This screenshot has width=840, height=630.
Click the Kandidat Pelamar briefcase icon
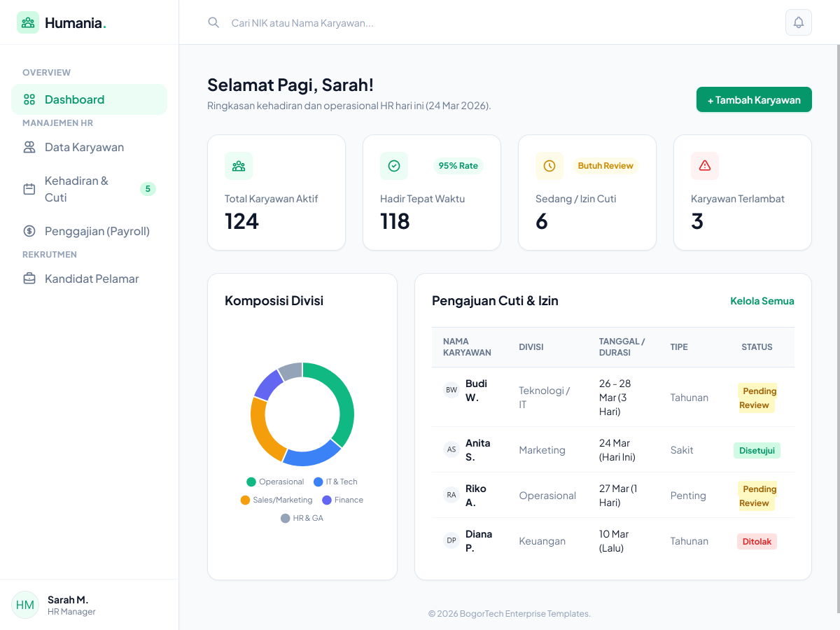point(29,278)
